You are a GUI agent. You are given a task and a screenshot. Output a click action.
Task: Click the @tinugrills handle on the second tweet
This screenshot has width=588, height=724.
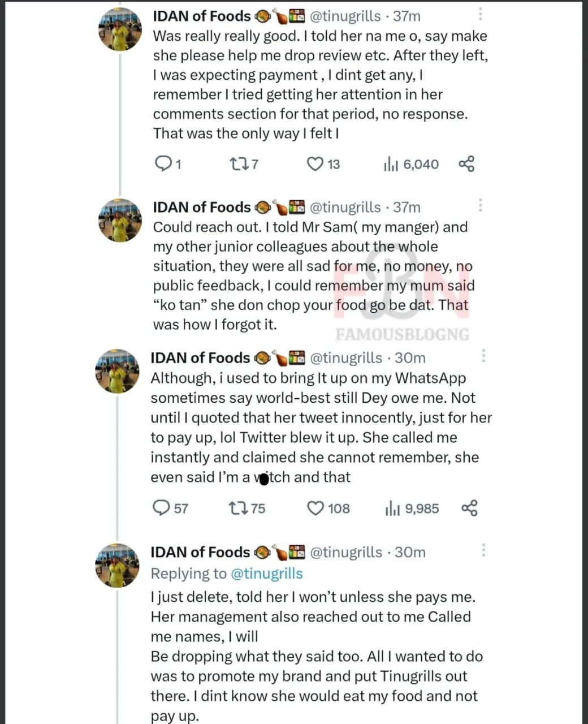pyautogui.click(x=345, y=207)
